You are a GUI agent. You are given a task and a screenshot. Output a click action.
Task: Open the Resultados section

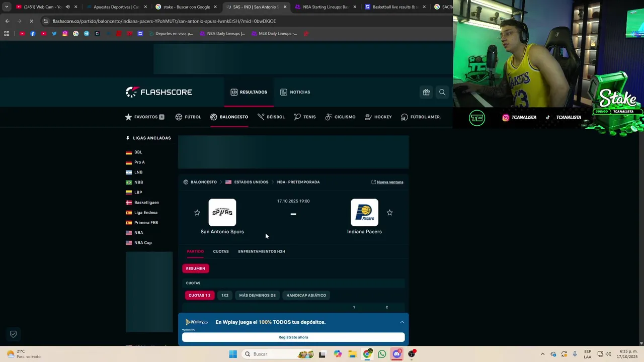[x=249, y=92]
